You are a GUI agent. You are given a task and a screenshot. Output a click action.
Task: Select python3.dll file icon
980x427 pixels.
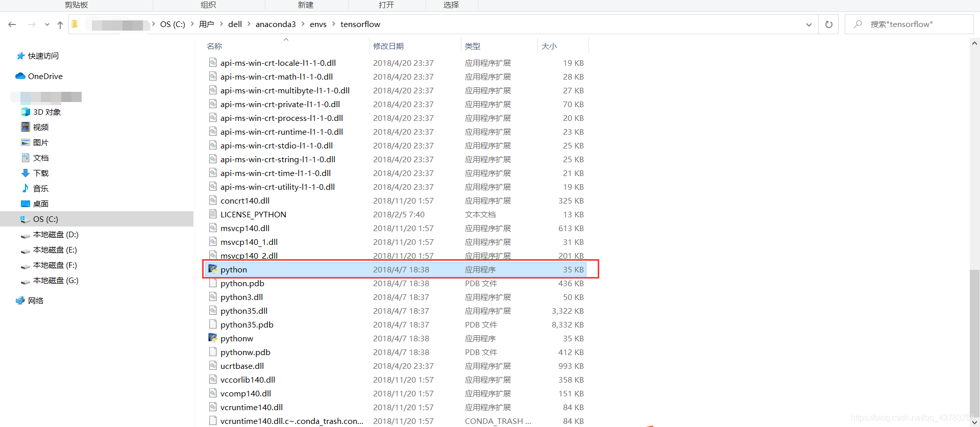pos(213,296)
